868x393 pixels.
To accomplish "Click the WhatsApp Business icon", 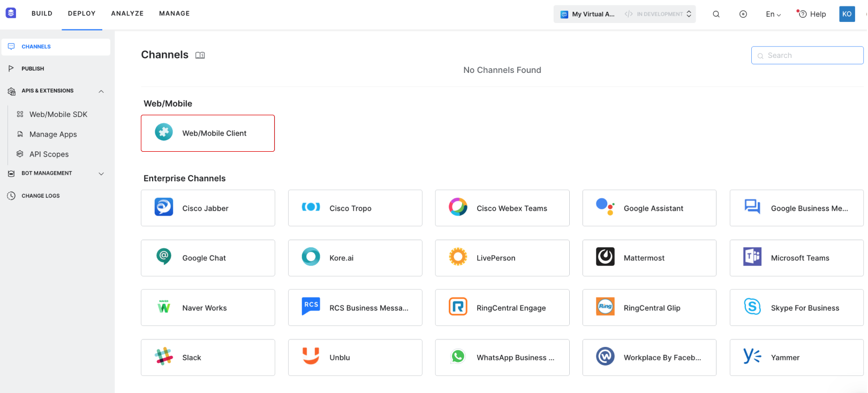I will point(458,357).
